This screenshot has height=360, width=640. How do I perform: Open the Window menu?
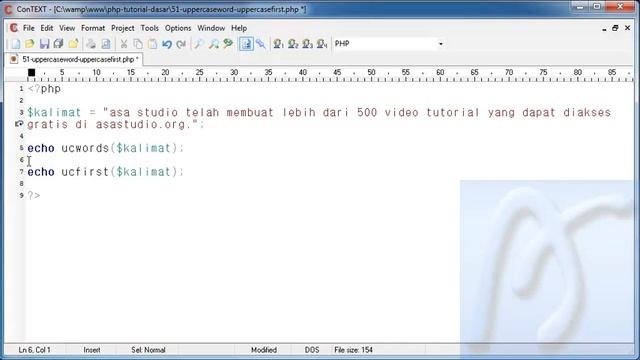(211, 28)
